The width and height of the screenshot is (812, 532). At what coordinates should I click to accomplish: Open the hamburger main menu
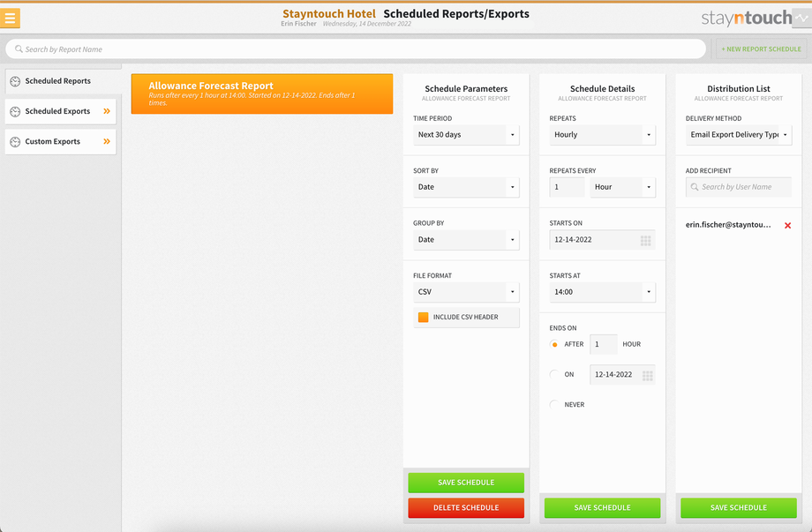[10, 18]
